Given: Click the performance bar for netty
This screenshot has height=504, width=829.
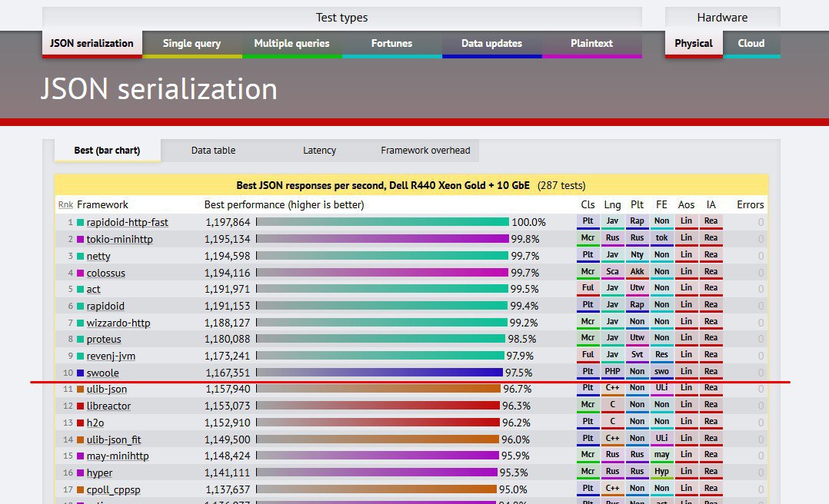Looking at the screenshot, I should (x=382, y=256).
